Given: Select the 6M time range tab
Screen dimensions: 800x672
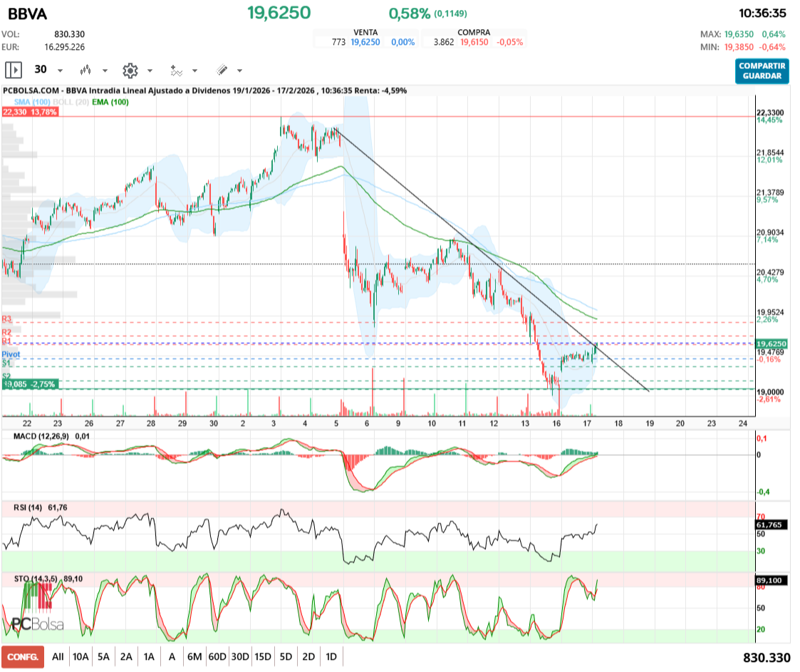Looking at the screenshot, I should point(194,656).
